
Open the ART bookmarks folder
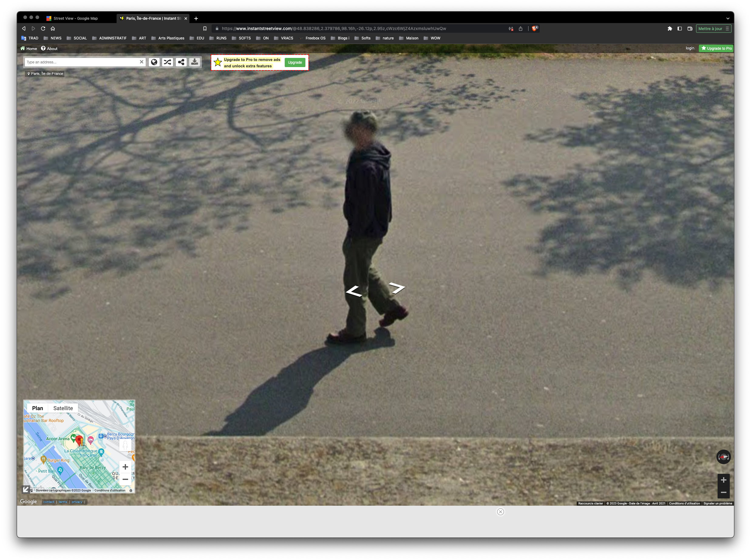pos(139,38)
